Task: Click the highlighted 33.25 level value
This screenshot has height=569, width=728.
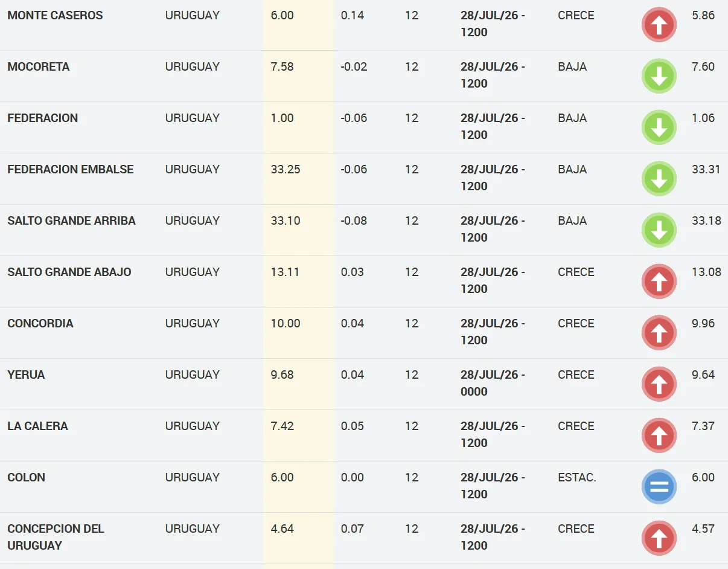Action: point(286,169)
